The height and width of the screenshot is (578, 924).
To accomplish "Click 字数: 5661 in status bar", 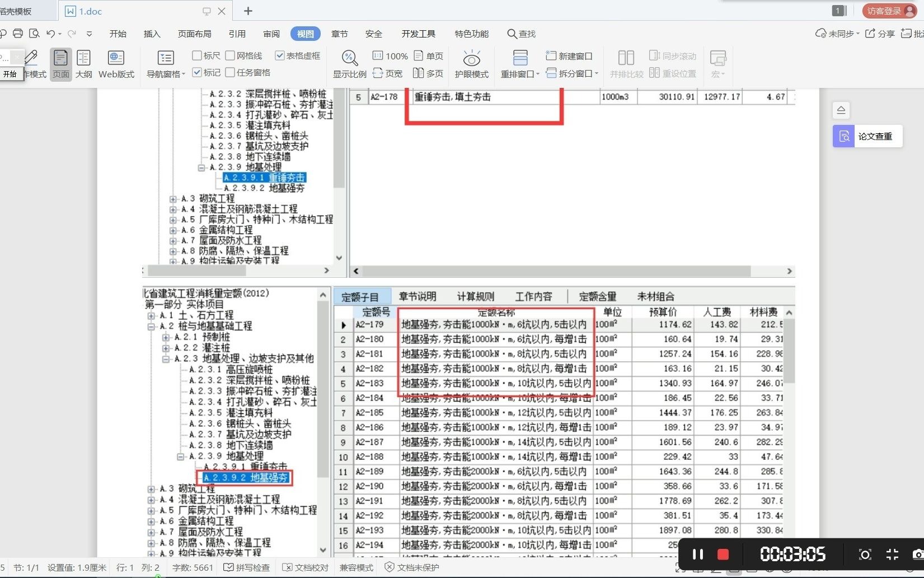I will coord(193,567).
